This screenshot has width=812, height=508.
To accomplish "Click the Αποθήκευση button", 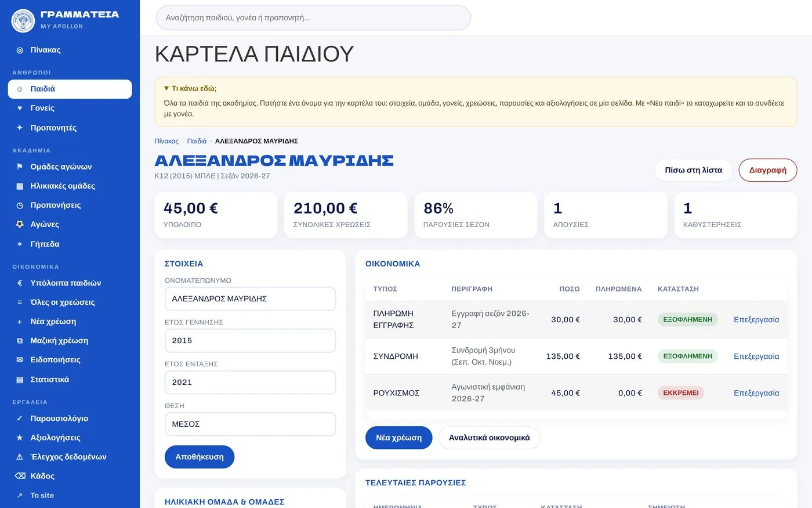I will pos(200,457).
